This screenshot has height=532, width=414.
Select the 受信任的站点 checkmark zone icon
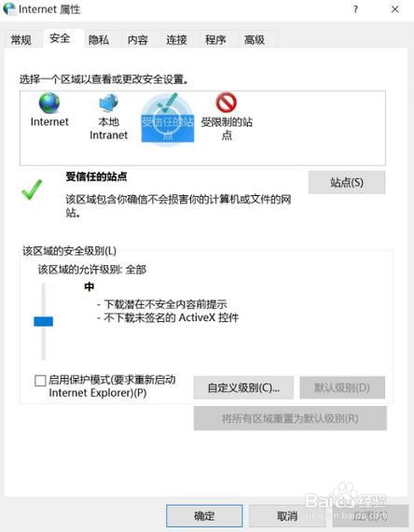[168, 104]
